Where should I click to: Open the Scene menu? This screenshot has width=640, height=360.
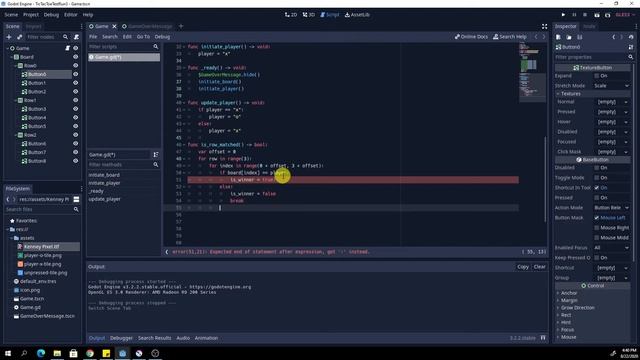pos(11,15)
